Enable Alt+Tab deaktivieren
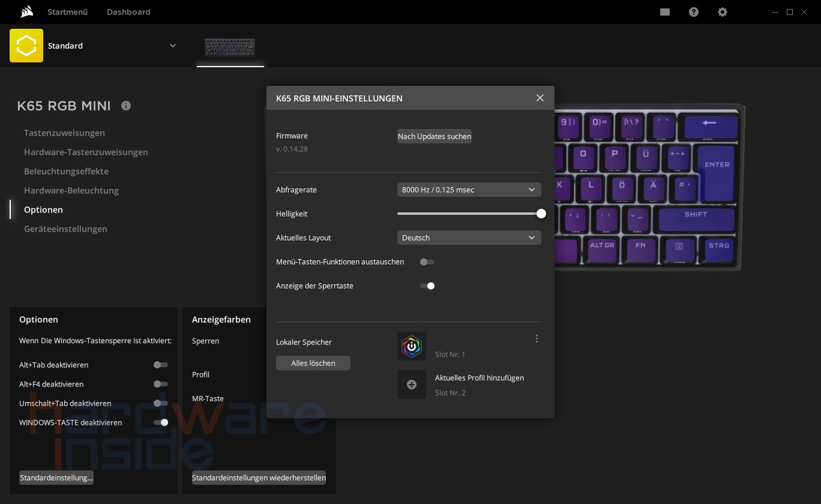 (x=160, y=365)
